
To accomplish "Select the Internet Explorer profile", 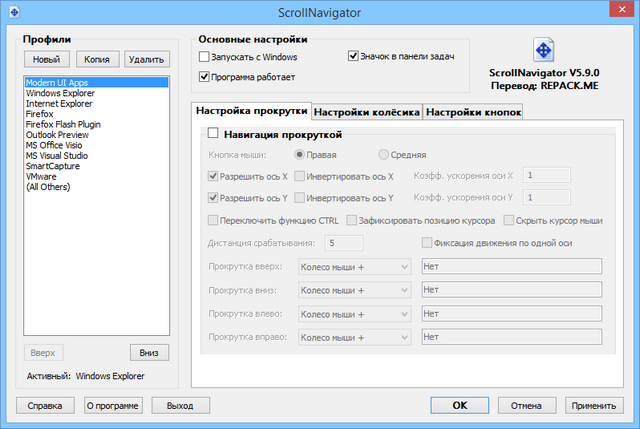I will pyautogui.click(x=96, y=104).
